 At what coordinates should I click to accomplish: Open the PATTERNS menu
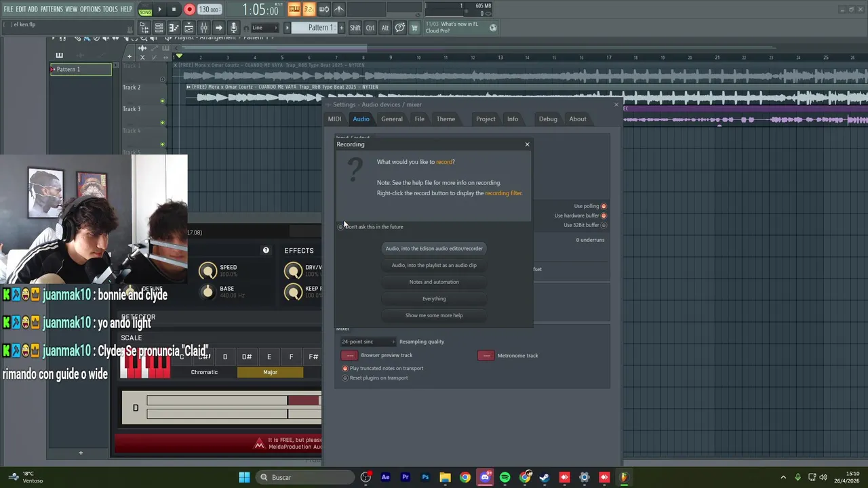[x=52, y=9]
